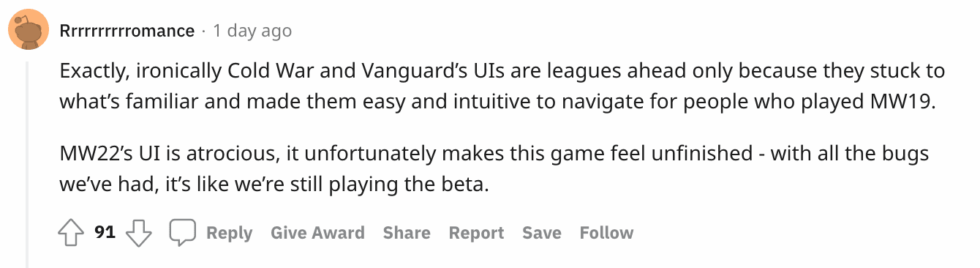The width and height of the screenshot is (980, 268).
Task: Report this comment
Action: point(476,233)
